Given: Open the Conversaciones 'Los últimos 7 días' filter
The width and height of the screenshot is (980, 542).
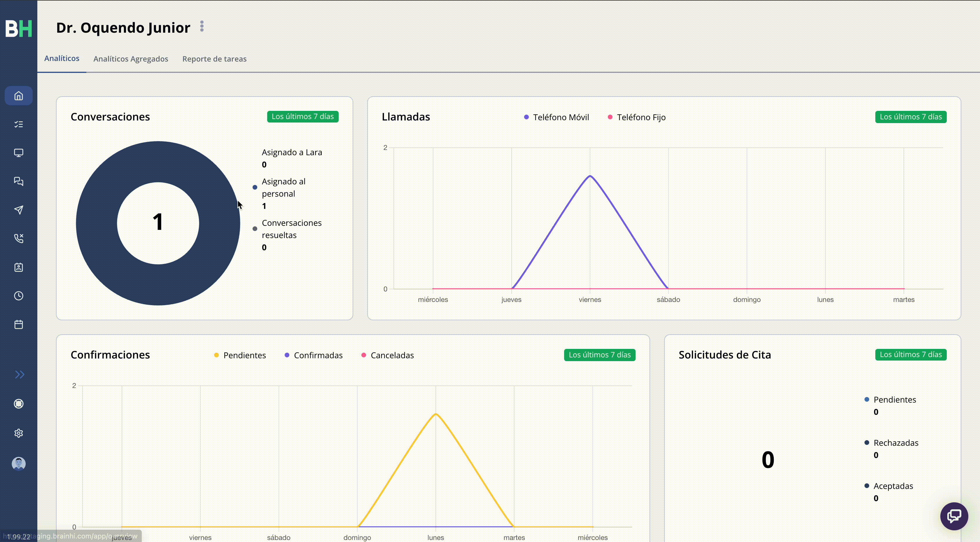Looking at the screenshot, I should coord(302,116).
